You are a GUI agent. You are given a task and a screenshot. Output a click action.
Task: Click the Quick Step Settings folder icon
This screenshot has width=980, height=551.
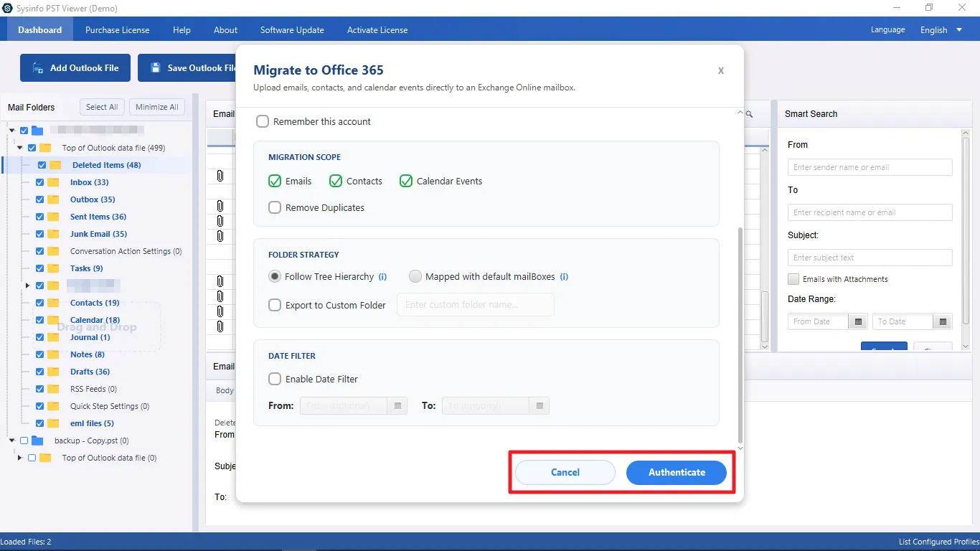53,406
